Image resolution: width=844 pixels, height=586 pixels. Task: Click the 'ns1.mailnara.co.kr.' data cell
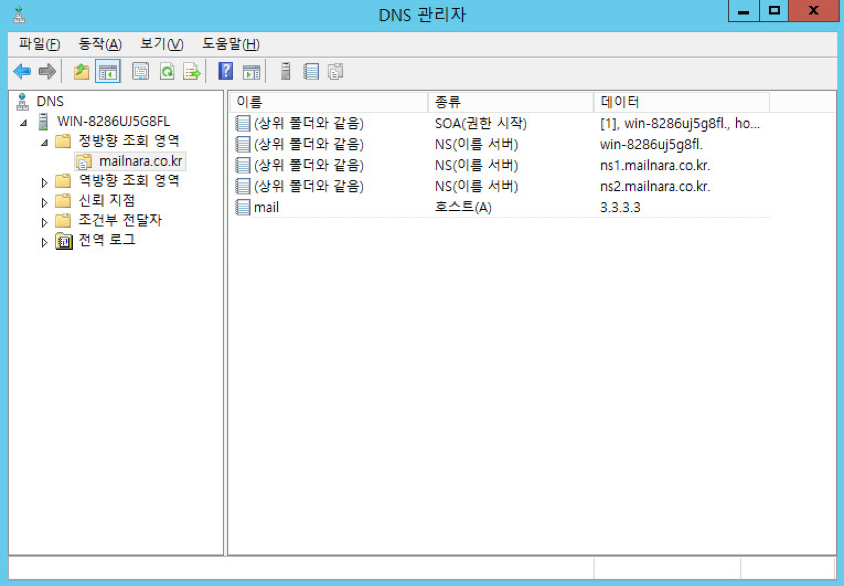click(655, 165)
